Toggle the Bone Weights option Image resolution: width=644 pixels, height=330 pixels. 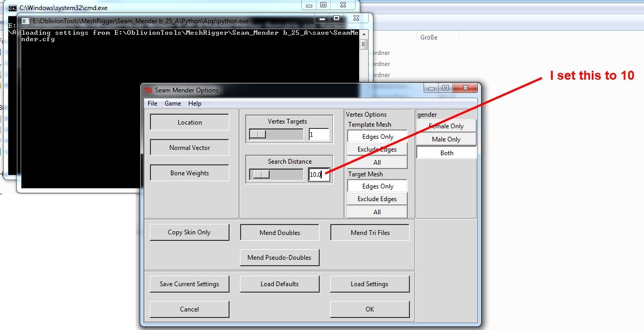(190, 173)
